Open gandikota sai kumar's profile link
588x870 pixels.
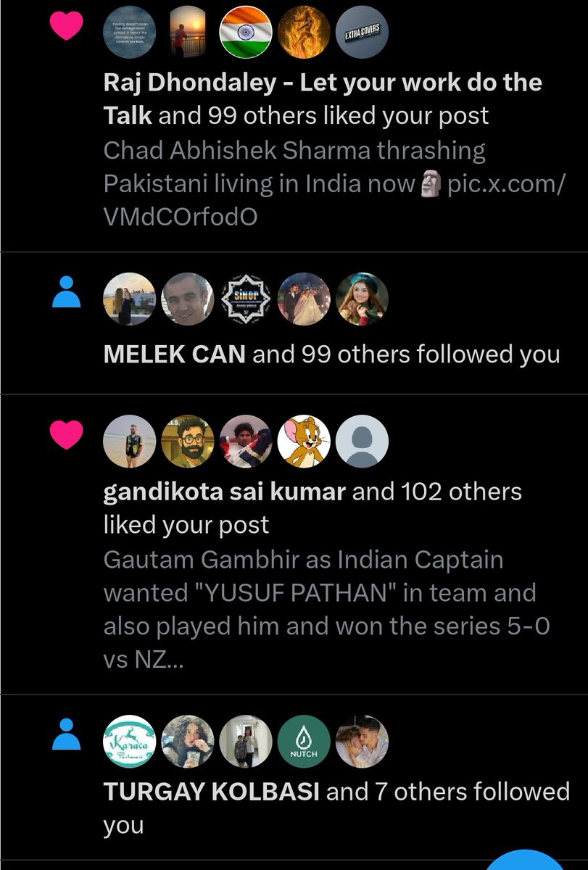click(224, 492)
